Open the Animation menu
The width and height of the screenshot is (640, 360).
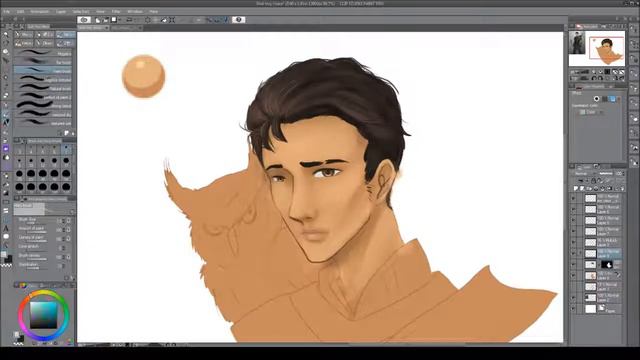coord(40,11)
